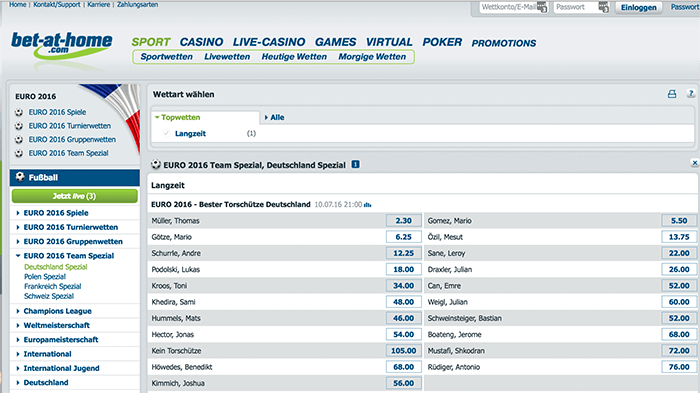
Task: Click the bet-at-home.com logo
Action: tap(62, 46)
